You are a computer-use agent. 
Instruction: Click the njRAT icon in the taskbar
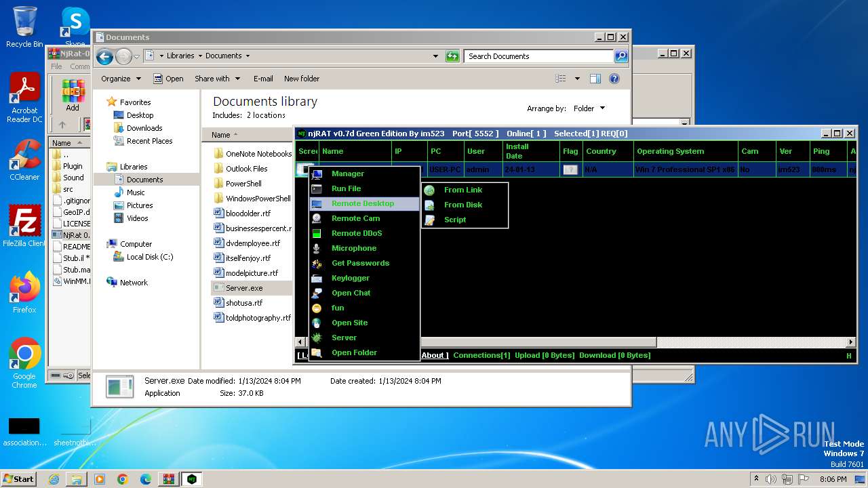coord(192,479)
